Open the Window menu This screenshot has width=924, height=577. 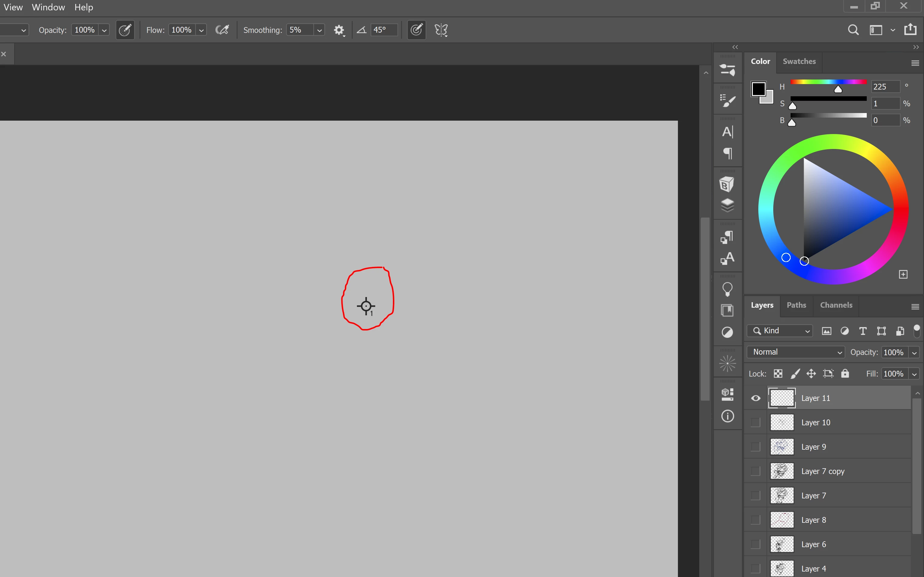pyautogui.click(x=48, y=7)
